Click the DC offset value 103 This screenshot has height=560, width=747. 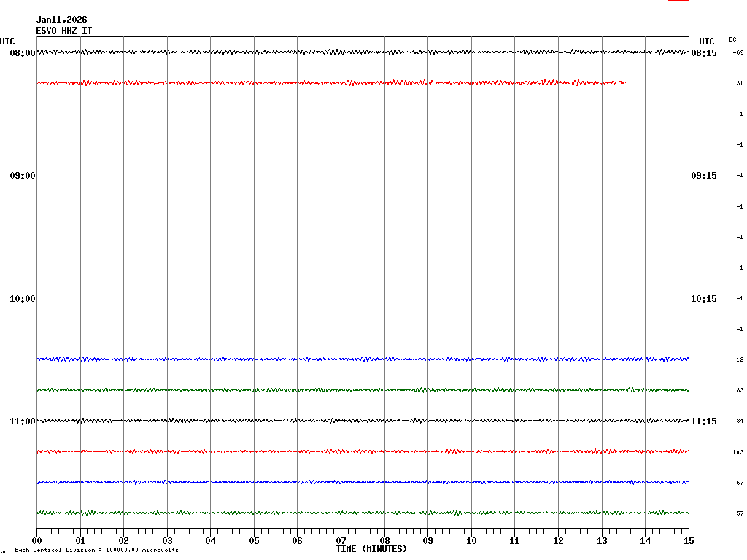coord(738,452)
